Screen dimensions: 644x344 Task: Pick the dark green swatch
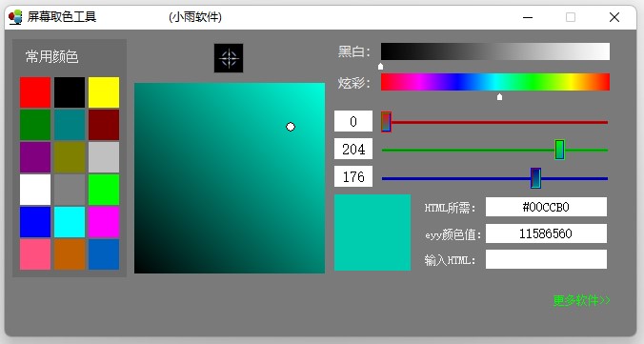35,125
